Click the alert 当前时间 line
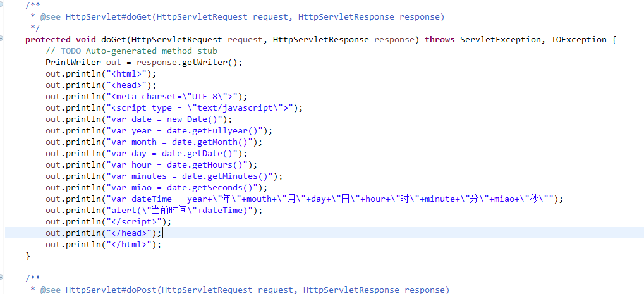This screenshot has width=644, height=294. pos(154,211)
